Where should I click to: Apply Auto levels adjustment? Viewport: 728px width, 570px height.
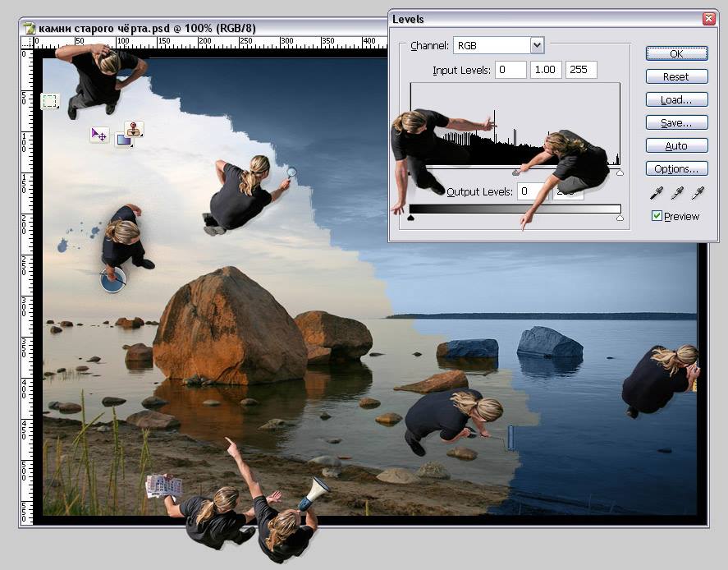tap(675, 145)
